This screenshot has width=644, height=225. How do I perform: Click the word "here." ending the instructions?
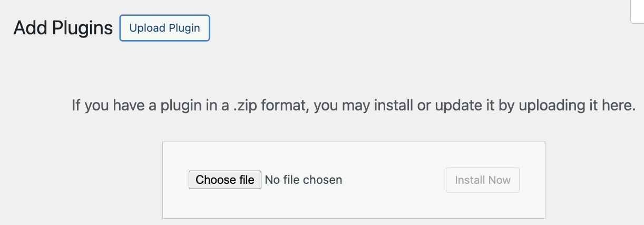(x=619, y=106)
